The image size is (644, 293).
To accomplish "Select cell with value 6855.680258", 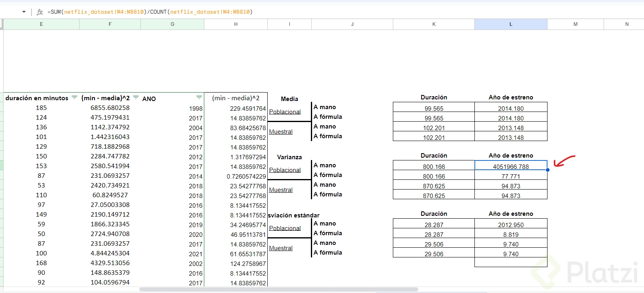I will [110, 108].
